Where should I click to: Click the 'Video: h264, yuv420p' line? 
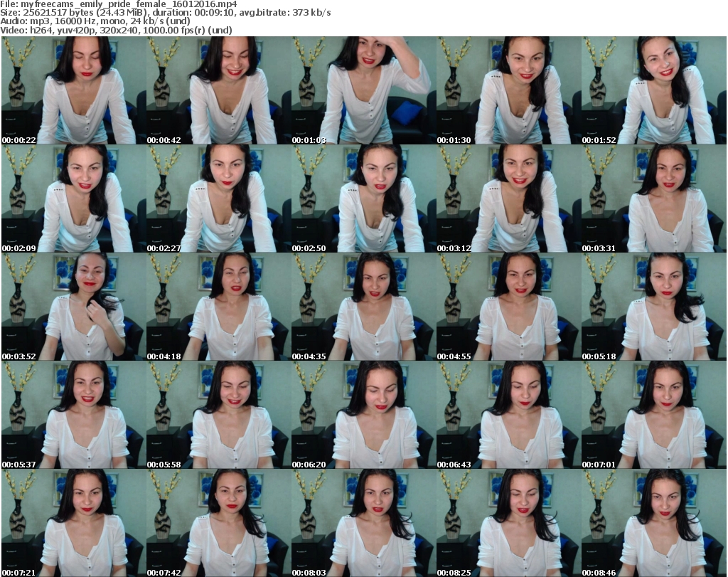tap(117, 30)
